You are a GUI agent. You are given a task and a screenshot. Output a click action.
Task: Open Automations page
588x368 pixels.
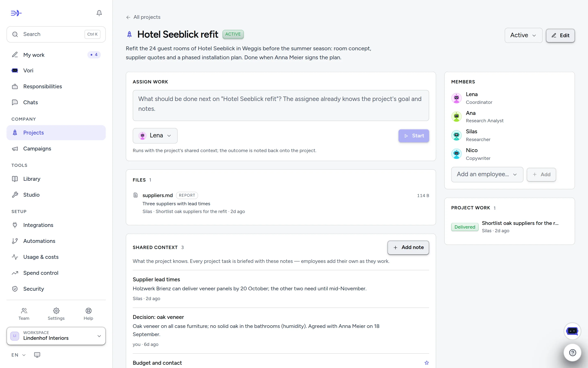(56, 241)
